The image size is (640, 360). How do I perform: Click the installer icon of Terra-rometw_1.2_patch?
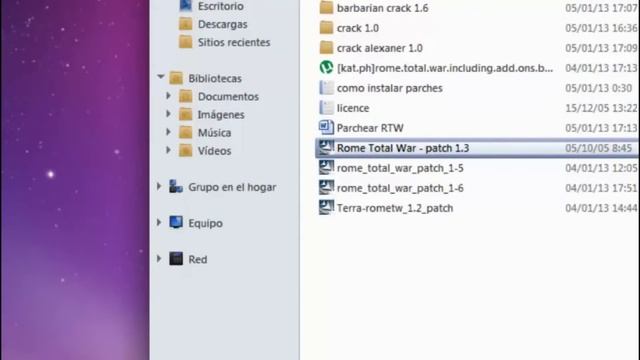[326, 207]
